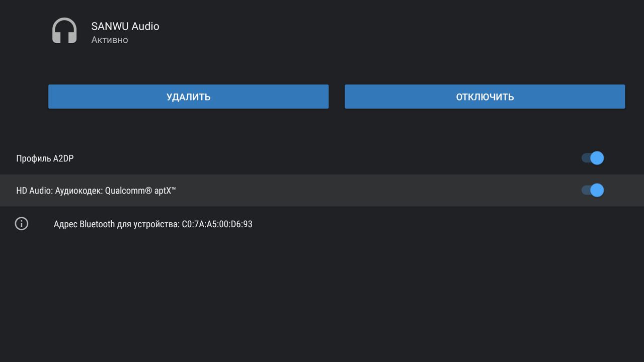
Task: Click the dark track of the A2DP toggle
Action: tap(585, 158)
